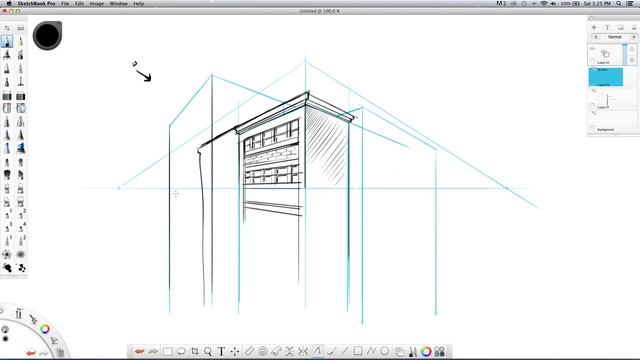
Task: Pick the Text (T) tool in the bottom toolbar
Action: (221, 351)
